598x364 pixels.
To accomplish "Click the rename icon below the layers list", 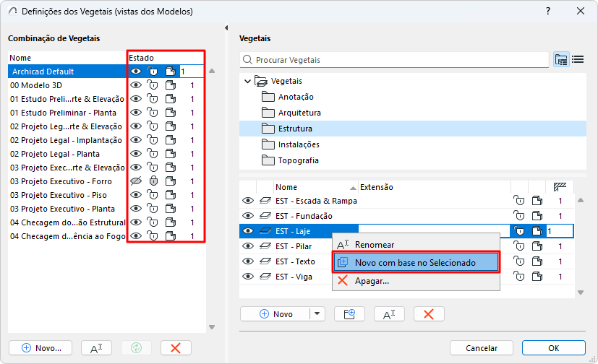I will [x=389, y=314].
